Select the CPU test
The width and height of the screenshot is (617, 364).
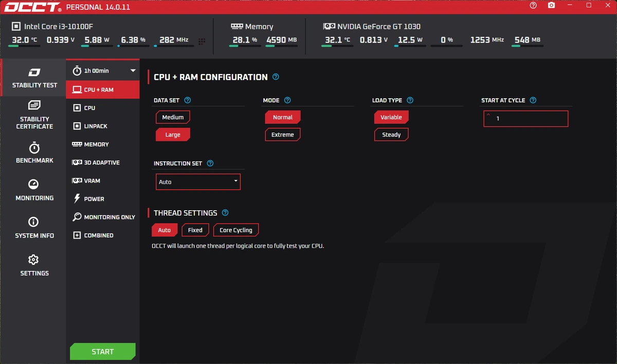[103, 108]
